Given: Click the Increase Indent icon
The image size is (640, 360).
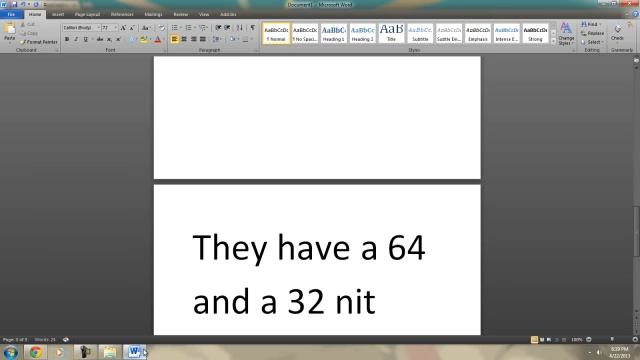Looking at the screenshot, I should coord(227,28).
